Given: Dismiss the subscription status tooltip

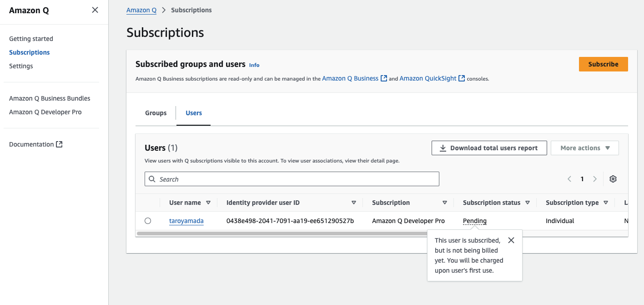Looking at the screenshot, I should 511,240.
